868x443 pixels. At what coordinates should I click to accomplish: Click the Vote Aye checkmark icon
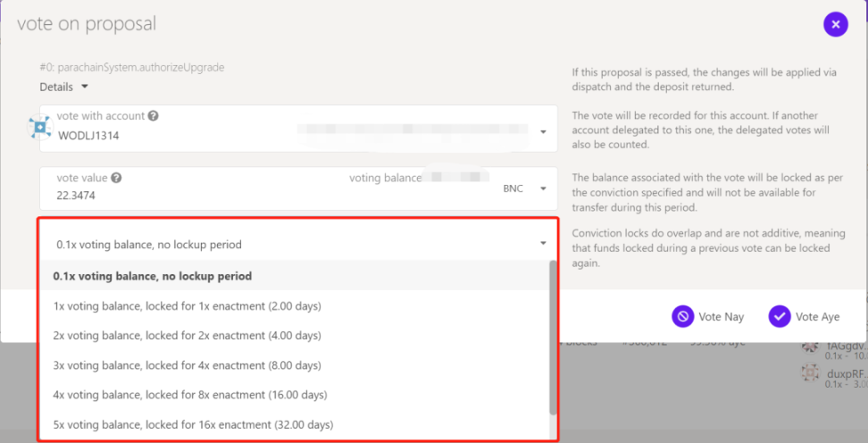pos(779,316)
